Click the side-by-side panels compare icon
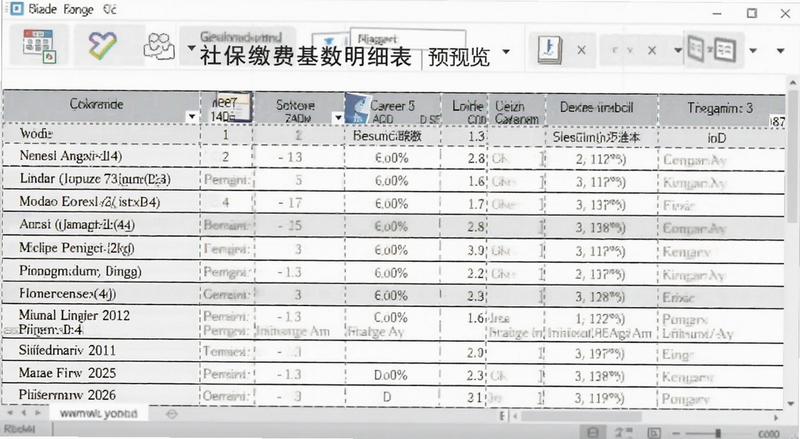 (x=712, y=50)
